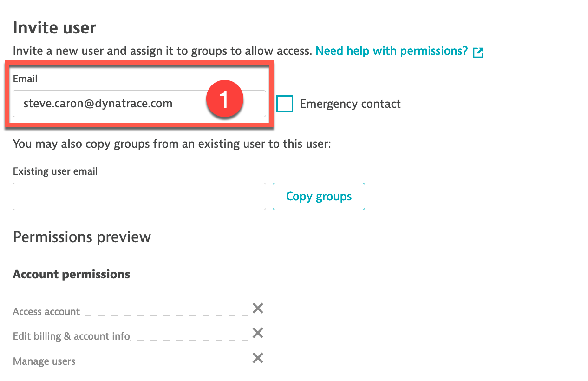Click the text about copying groups from existing user
Viewport: 588px width, 381px height.
pos(172,144)
